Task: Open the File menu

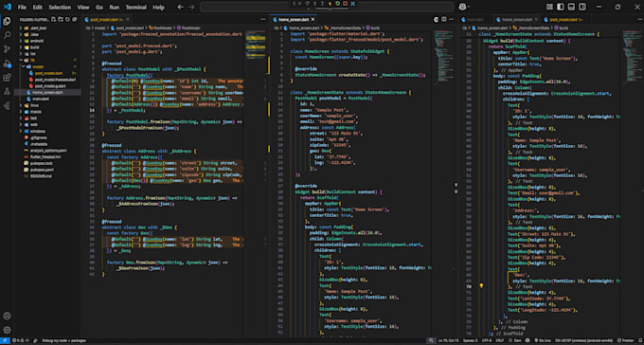Action: [x=22, y=8]
